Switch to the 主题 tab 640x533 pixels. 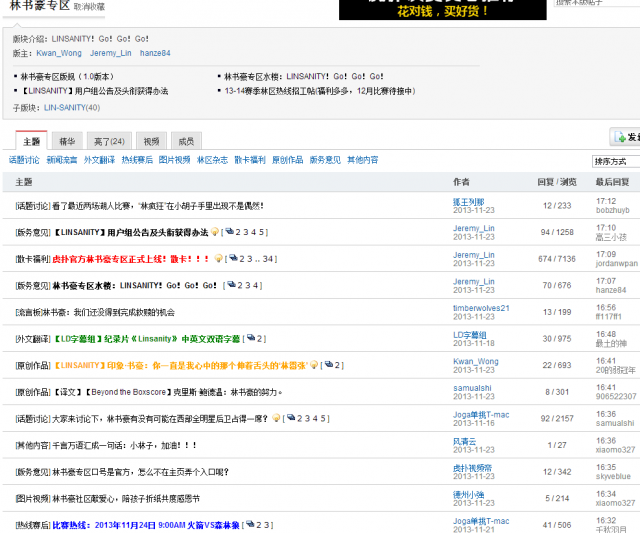[31, 141]
